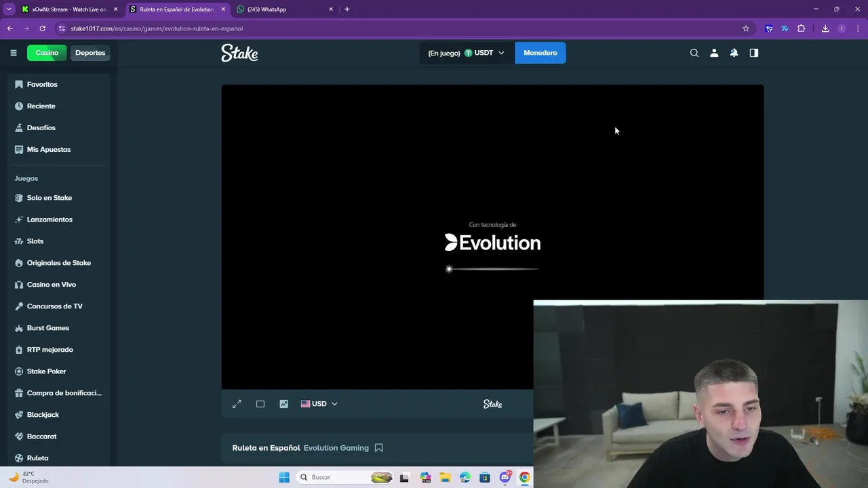Open Stake Poker in sidebar
Viewport: 868px width, 488px height.
[60, 371]
